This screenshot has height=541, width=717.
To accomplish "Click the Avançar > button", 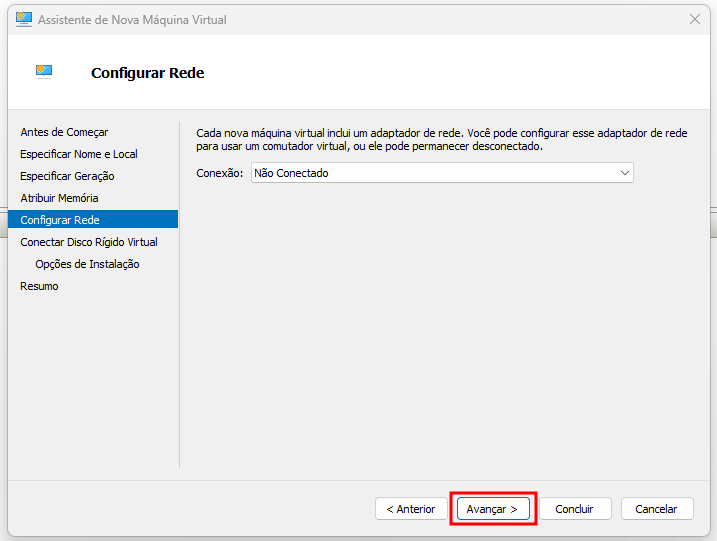I will point(493,509).
